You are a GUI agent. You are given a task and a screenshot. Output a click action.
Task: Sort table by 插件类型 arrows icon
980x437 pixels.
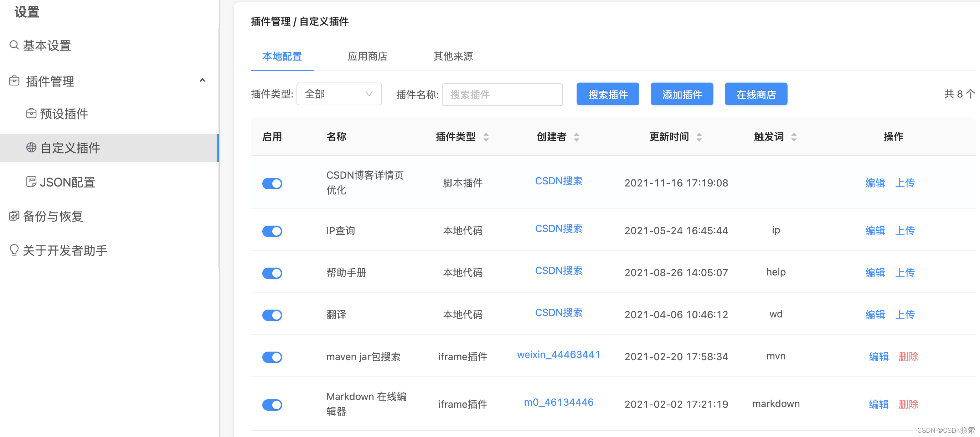point(486,137)
